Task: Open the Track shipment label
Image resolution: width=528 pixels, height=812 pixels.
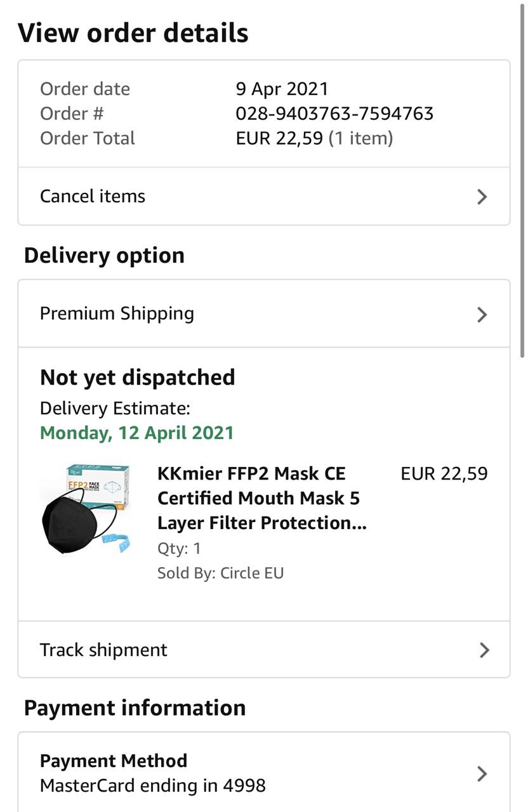Action: coord(103,650)
